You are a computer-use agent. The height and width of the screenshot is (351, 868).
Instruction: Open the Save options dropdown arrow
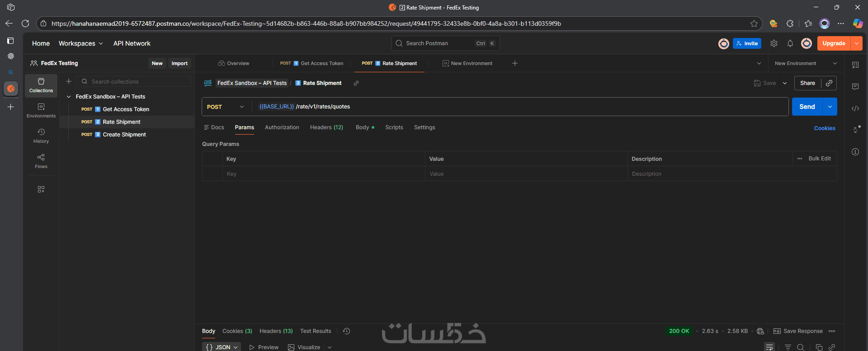click(785, 83)
